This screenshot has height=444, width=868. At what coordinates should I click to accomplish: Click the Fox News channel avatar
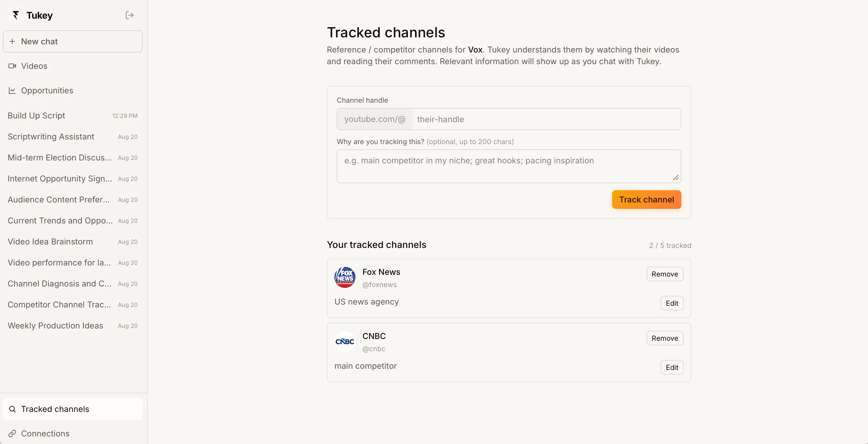[345, 278]
